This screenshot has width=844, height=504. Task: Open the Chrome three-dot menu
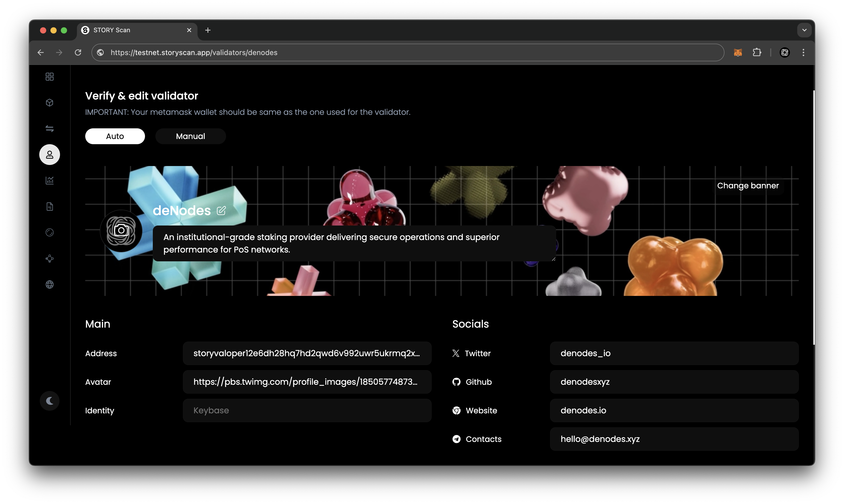point(803,52)
